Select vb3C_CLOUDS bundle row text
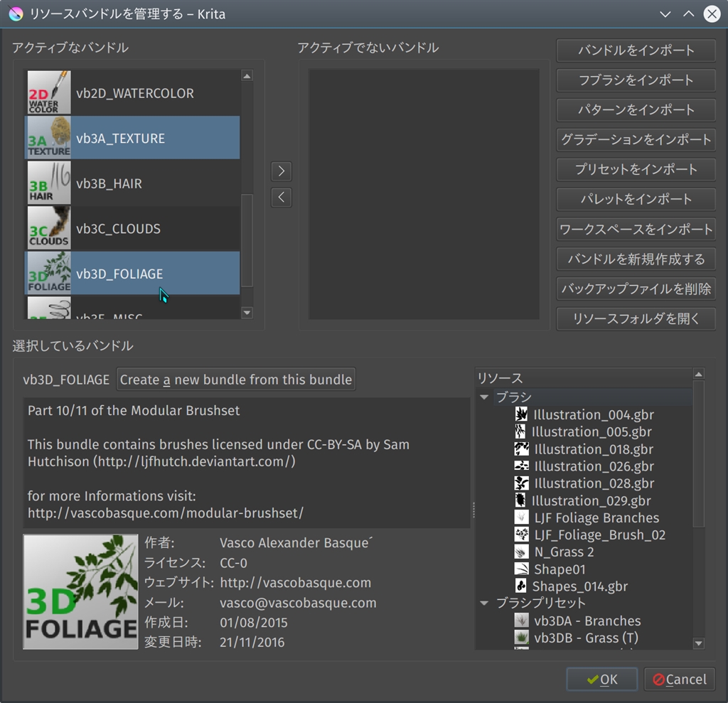The image size is (728, 703). (x=119, y=229)
